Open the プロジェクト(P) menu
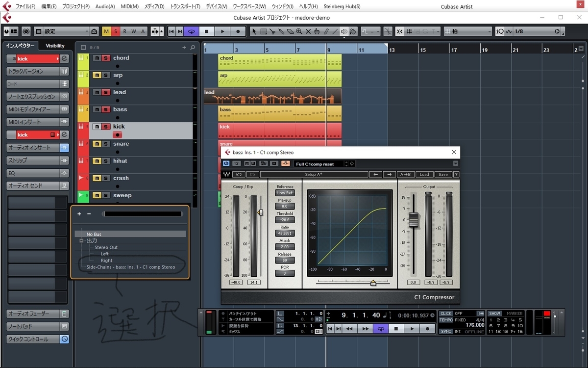 pyautogui.click(x=76, y=6)
